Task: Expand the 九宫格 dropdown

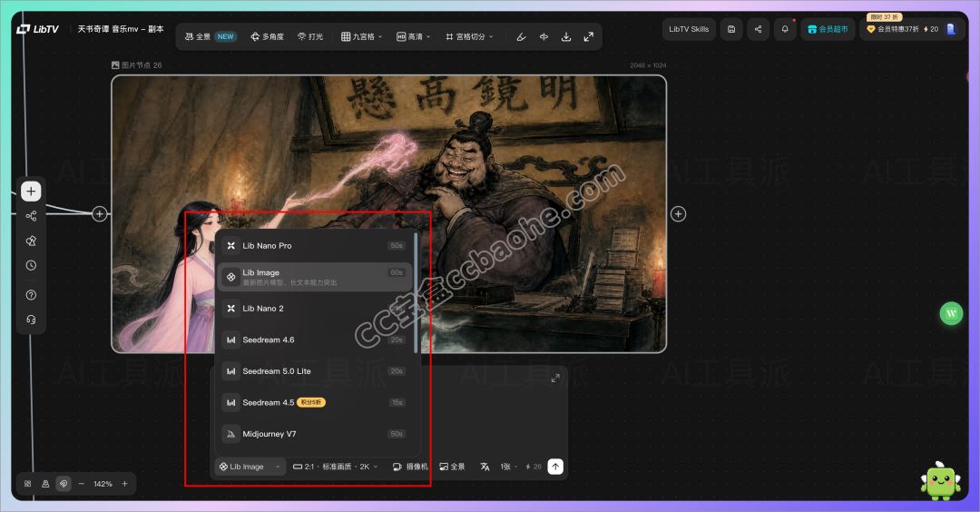Action: tap(361, 37)
